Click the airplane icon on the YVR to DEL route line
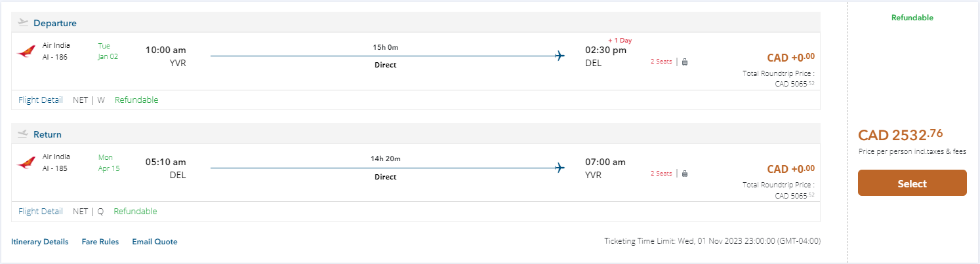The image size is (980, 264). coord(560,56)
